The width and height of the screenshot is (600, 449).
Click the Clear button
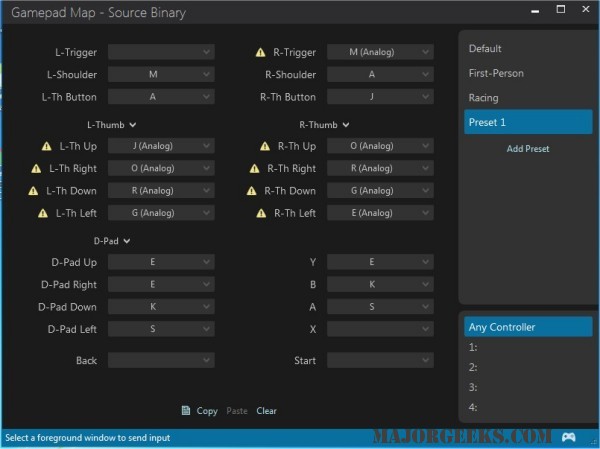tap(266, 411)
